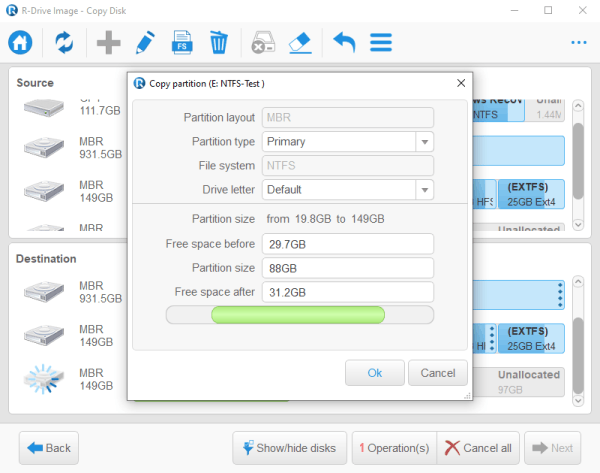Select source HFS partition block
600x473 pixels.
[485, 194]
